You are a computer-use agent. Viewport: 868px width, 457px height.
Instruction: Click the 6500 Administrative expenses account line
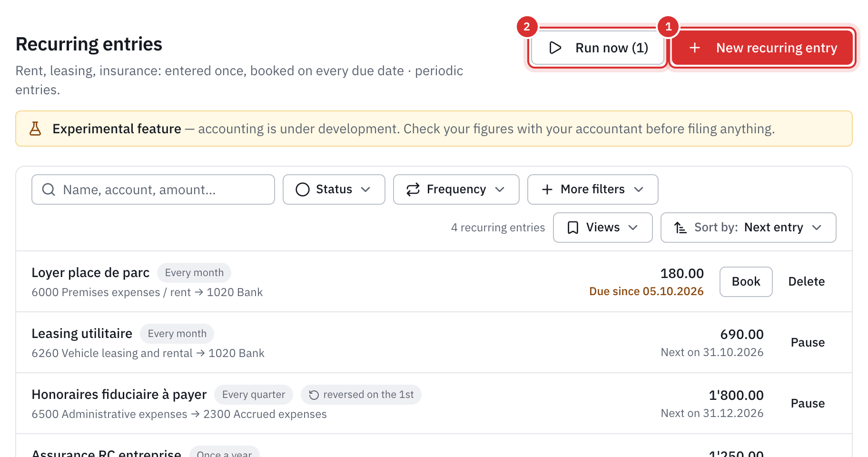coord(179,414)
